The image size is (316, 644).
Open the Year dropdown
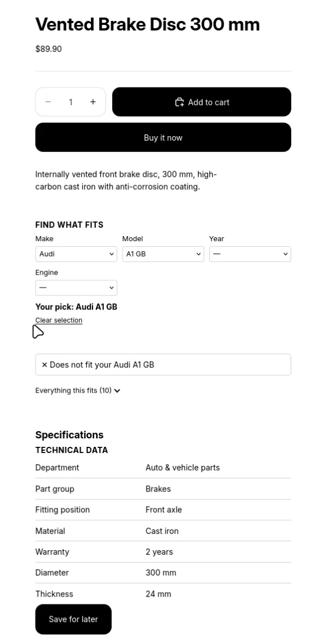[250, 254]
